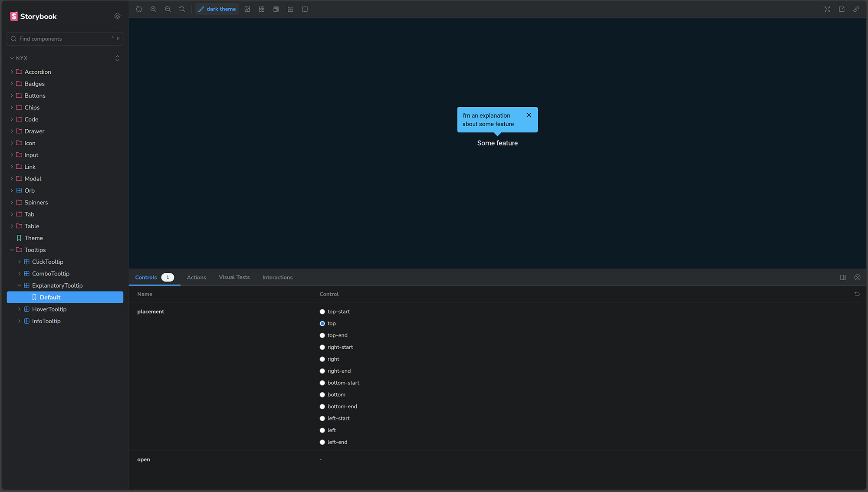Click the remount component reload icon
This screenshot has width=868, height=492.
[x=139, y=9]
